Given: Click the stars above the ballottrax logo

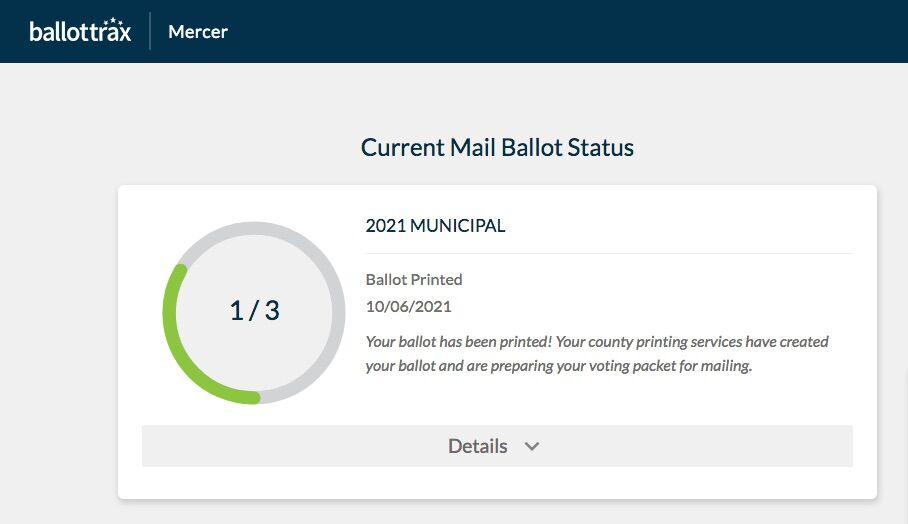Looking at the screenshot, I should pos(112,21).
